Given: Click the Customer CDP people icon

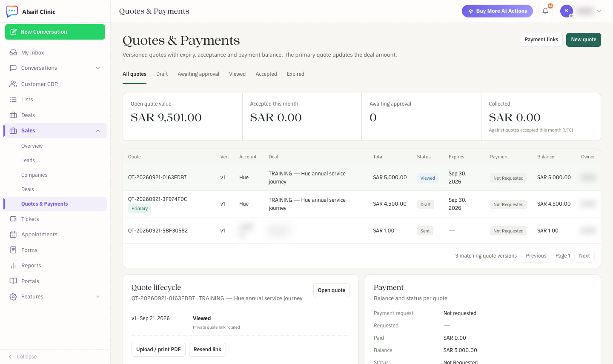Looking at the screenshot, I should (13, 84).
